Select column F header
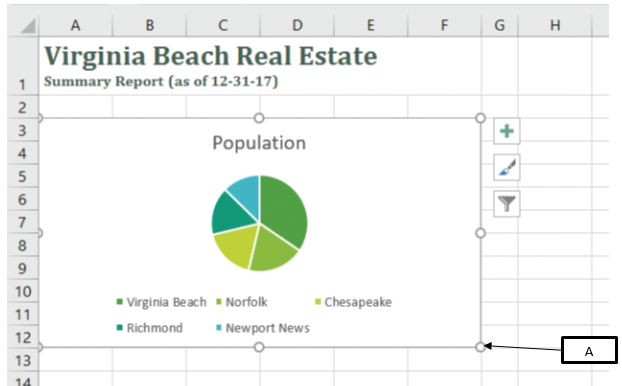Image resolution: width=622 pixels, height=386 pixels. pos(444,25)
